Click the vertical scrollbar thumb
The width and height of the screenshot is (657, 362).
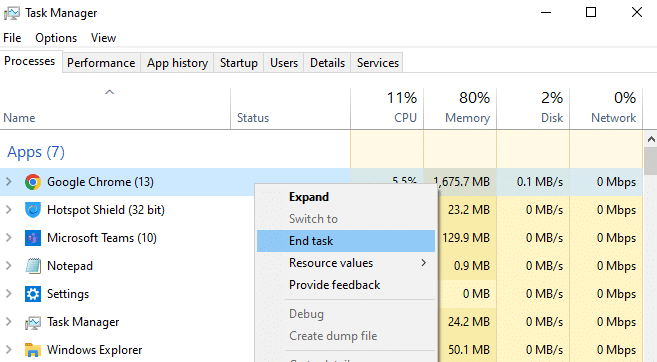[x=651, y=161]
